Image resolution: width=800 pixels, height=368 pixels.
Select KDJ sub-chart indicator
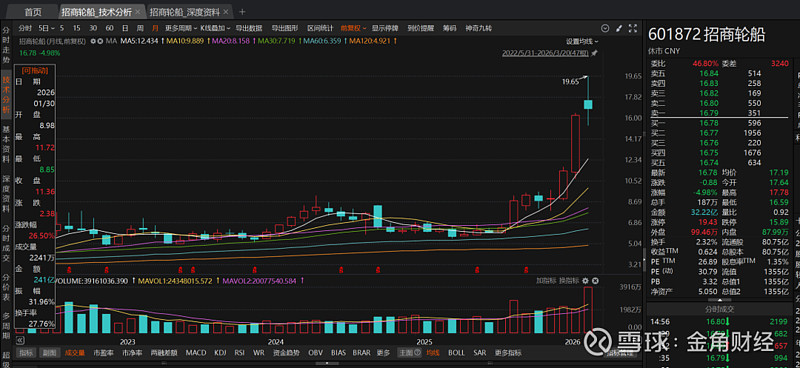[x=220, y=353]
